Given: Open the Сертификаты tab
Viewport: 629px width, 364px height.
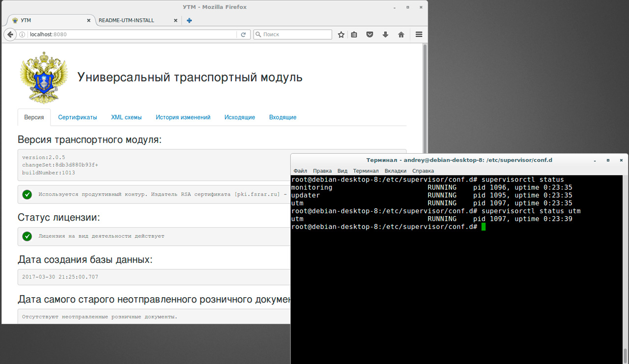Looking at the screenshot, I should (x=77, y=117).
